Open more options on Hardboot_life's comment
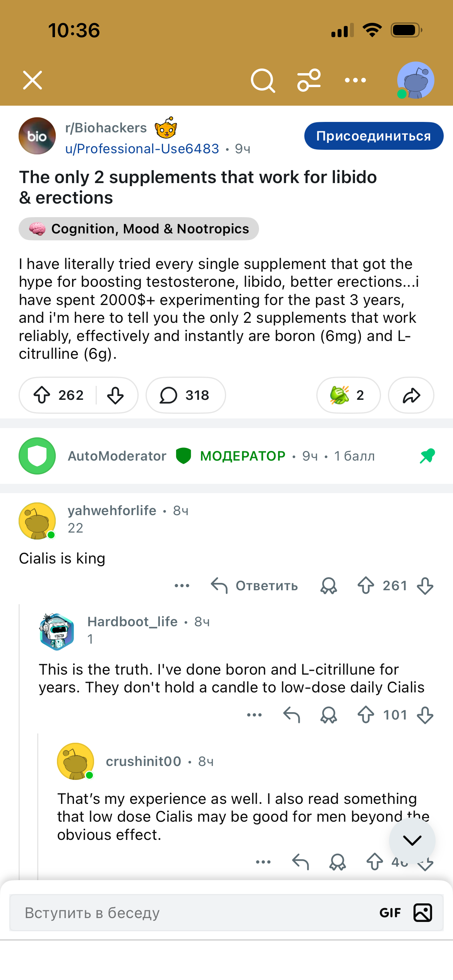The image size is (453, 980). [254, 715]
